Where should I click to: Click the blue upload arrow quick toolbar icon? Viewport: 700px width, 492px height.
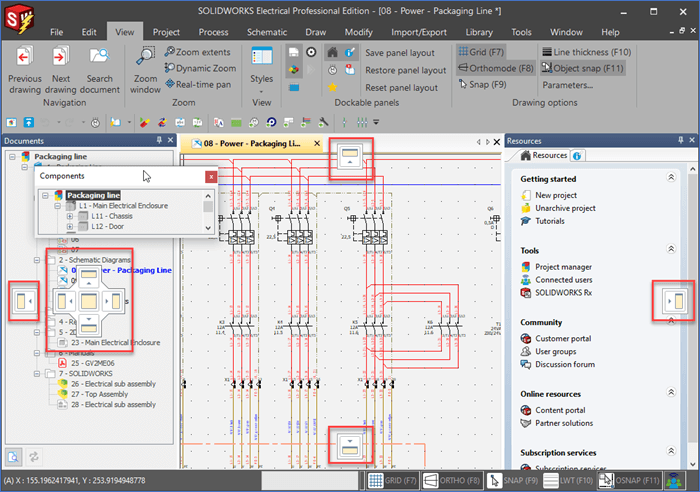[29, 122]
